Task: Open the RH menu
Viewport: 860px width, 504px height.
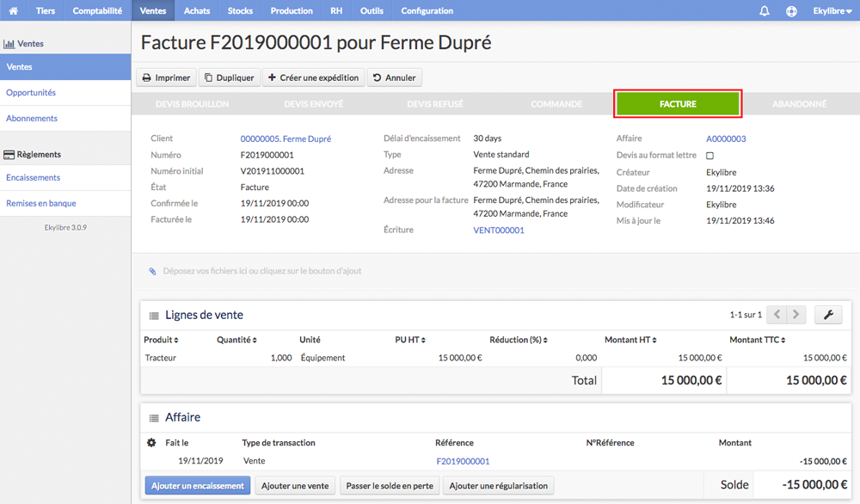Action: pos(336,10)
